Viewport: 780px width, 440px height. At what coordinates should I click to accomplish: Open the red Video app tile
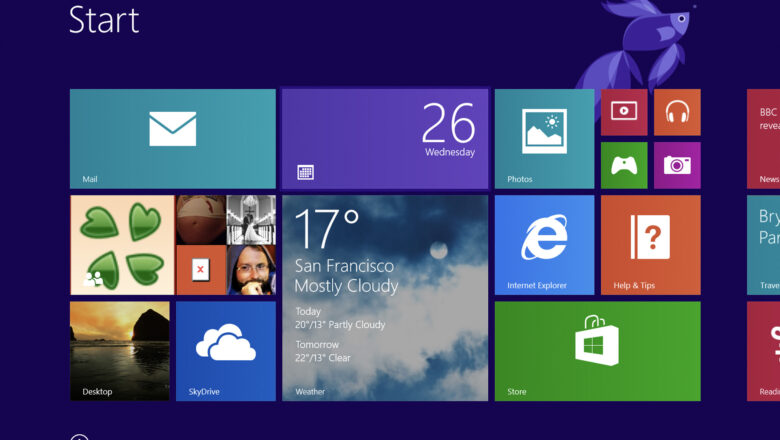click(624, 112)
